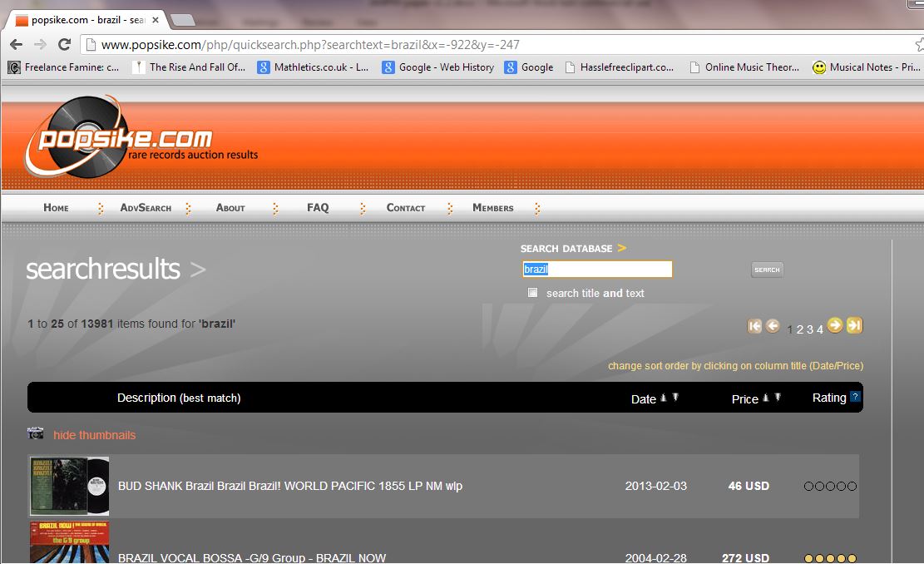Open the Google - Web History bookmark
This screenshot has height=564, width=924.
[x=438, y=67]
